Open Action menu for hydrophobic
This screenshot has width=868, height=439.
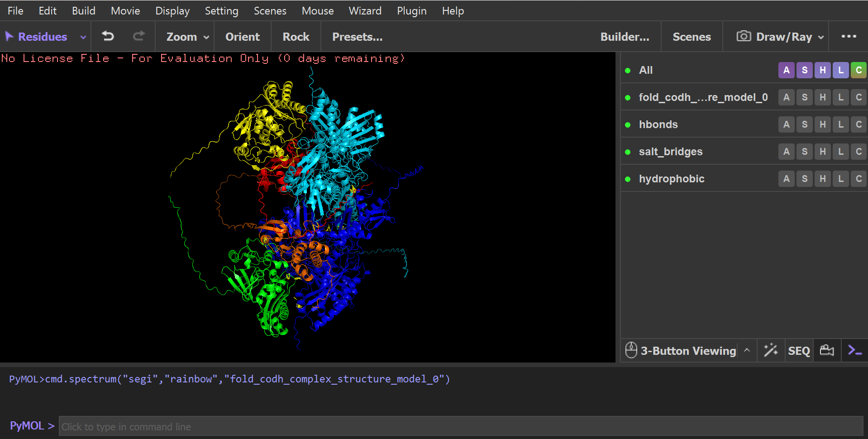(x=787, y=179)
